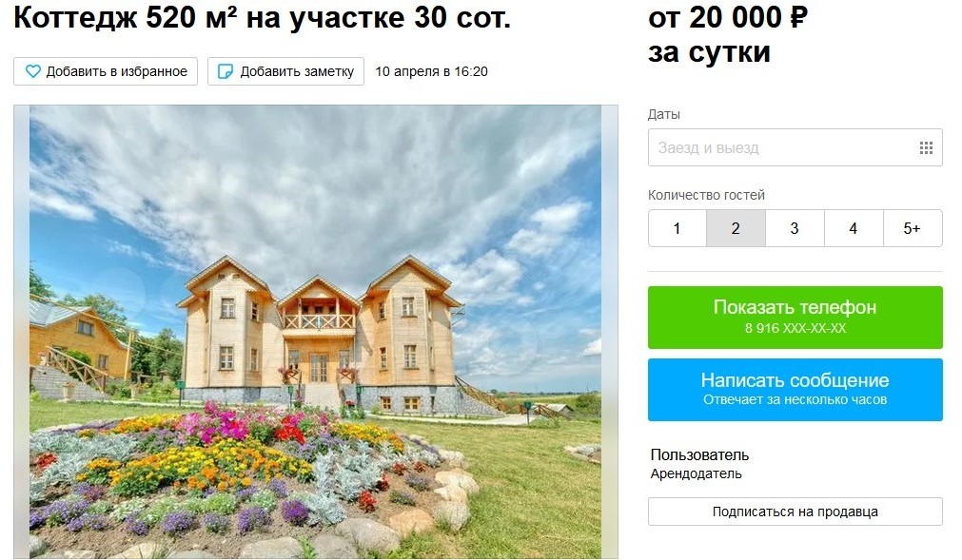Click the note icon beside Добавить заметку
Image resolution: width=962 pixels, height=560 pixels.
coord(226,71)
